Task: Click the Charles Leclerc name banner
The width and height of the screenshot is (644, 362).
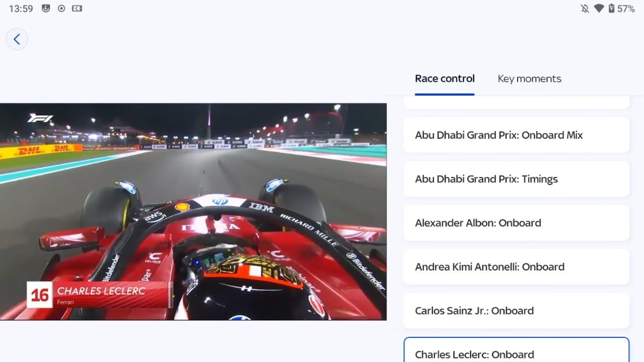Action: click(x=99, y=295)
